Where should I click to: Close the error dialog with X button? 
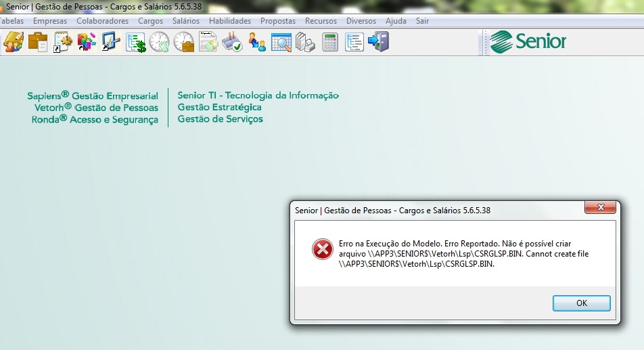(x=599, y=207)
